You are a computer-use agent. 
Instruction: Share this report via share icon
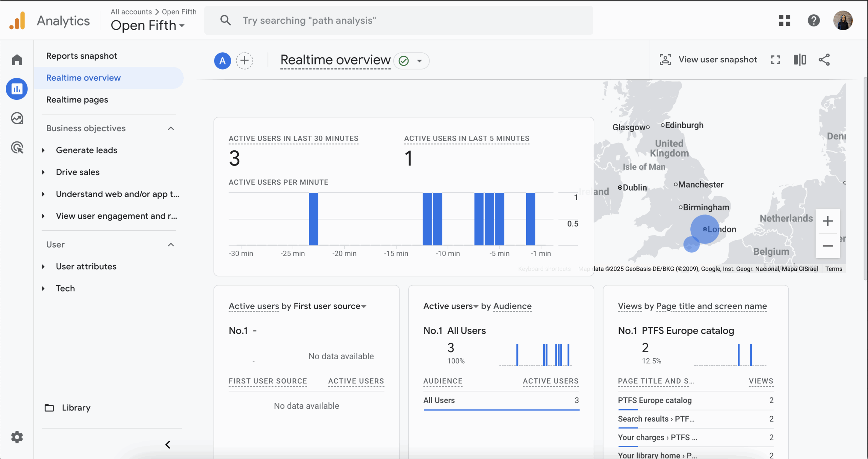point(824,60)
